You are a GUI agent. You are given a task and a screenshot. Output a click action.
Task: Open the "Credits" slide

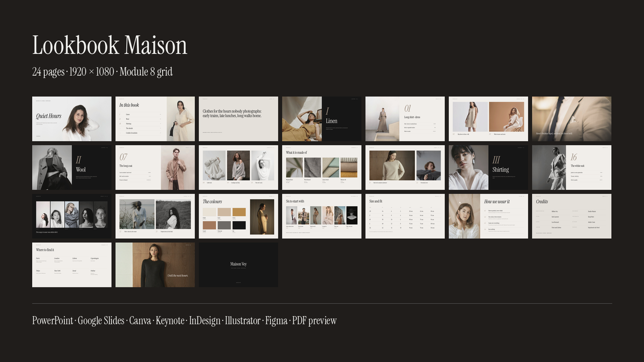click(x=572, y=216)
